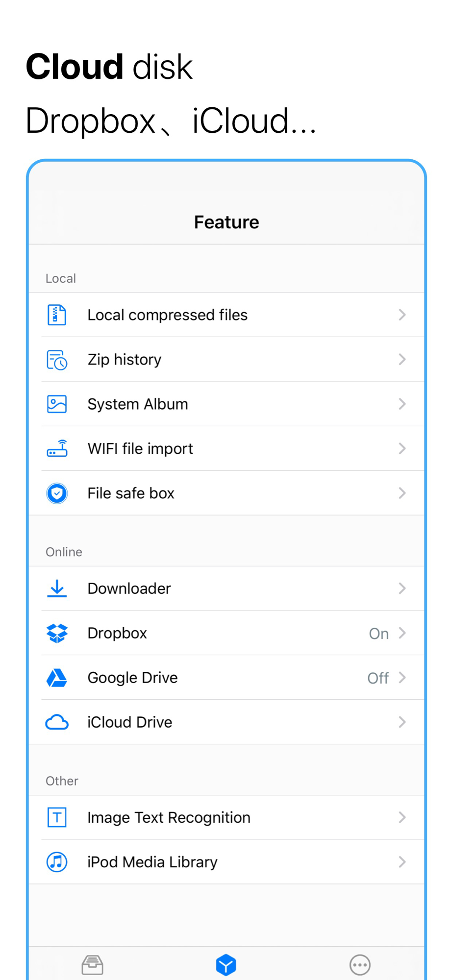The image size is (453, 980).
Task: Tap the Local section header
Action: [x=61, y=278]
